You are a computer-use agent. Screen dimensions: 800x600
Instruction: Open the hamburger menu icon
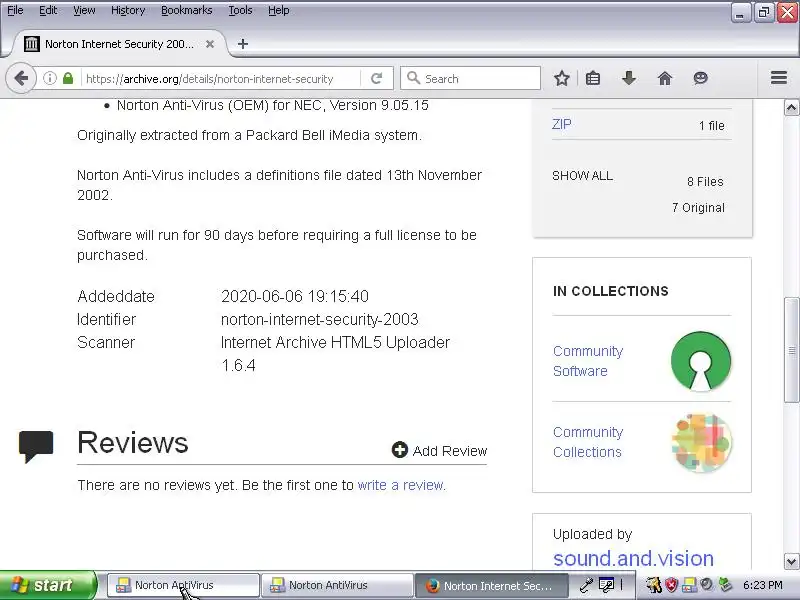pyautogui.click(x=779, y=78)
